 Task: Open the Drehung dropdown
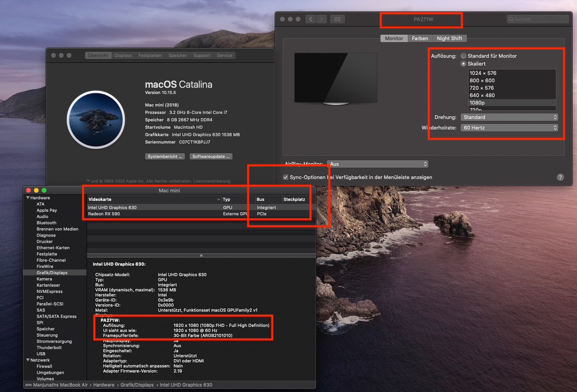[509, 117]
